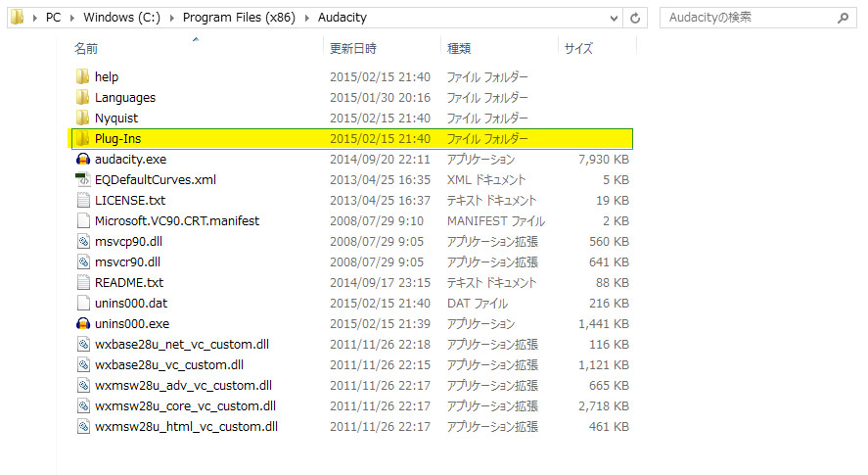Viewport: 868px width, 475px height.
Task: Click the EQDefaultCurves.xml file icon
Action: [x=82, y=179]
